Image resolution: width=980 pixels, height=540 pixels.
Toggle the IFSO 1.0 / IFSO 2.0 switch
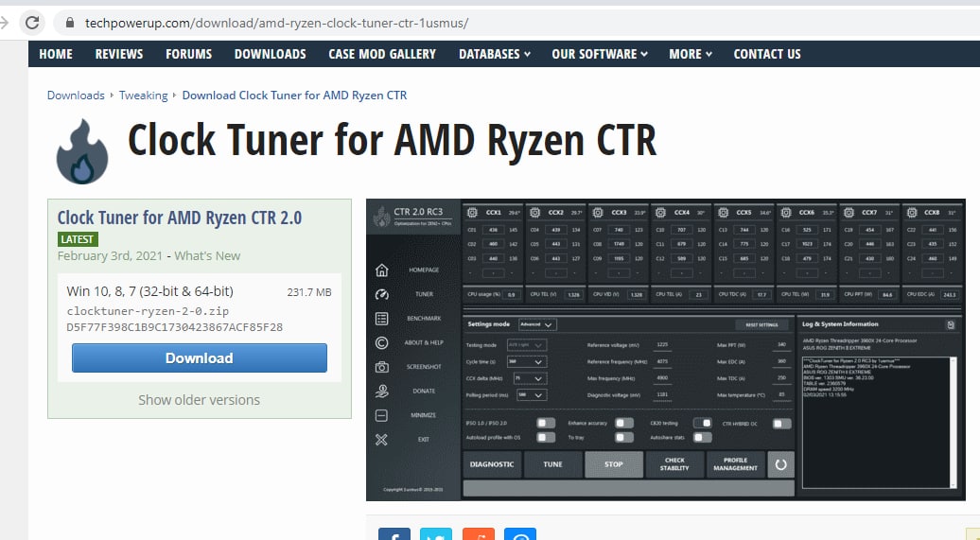pos(546,424)
